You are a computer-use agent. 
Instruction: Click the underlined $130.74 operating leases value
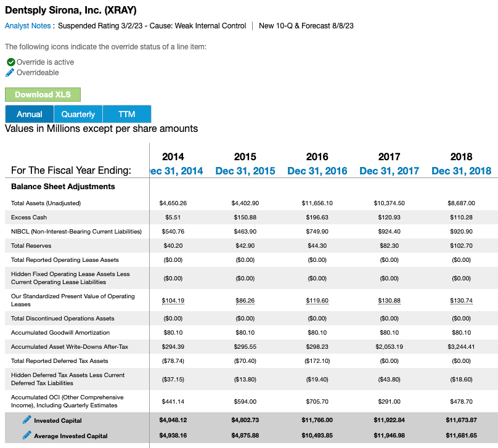[462, 300]
